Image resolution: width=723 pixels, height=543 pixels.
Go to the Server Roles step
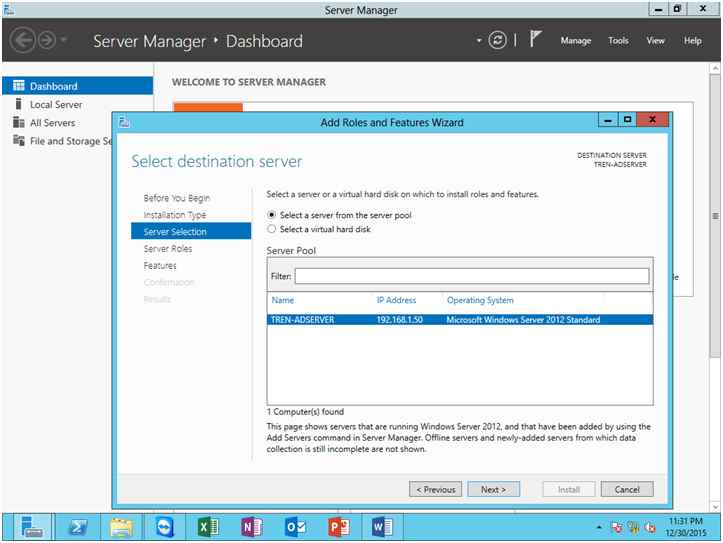point(167,248)
